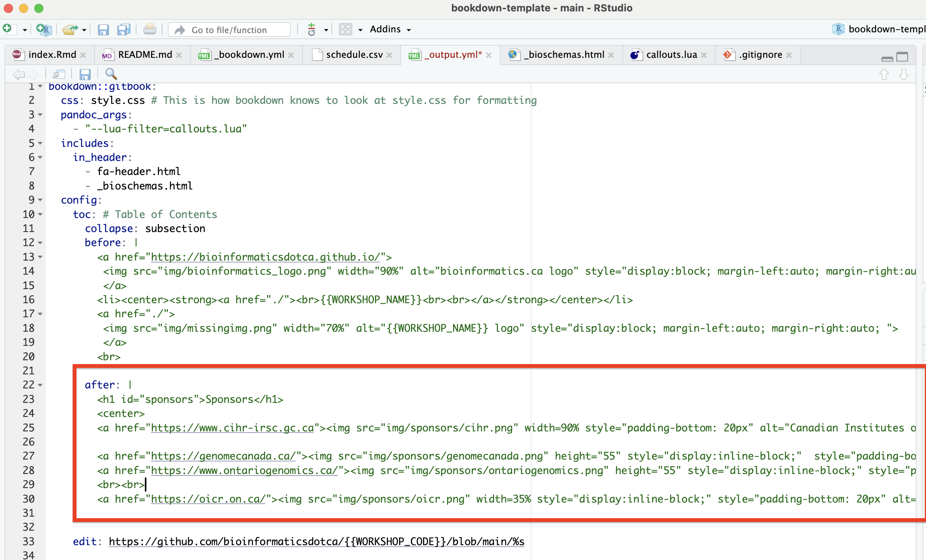926x560 pixels.
Task: Switch to the callouts.lua tab
Action: click(x=671, y=55)
